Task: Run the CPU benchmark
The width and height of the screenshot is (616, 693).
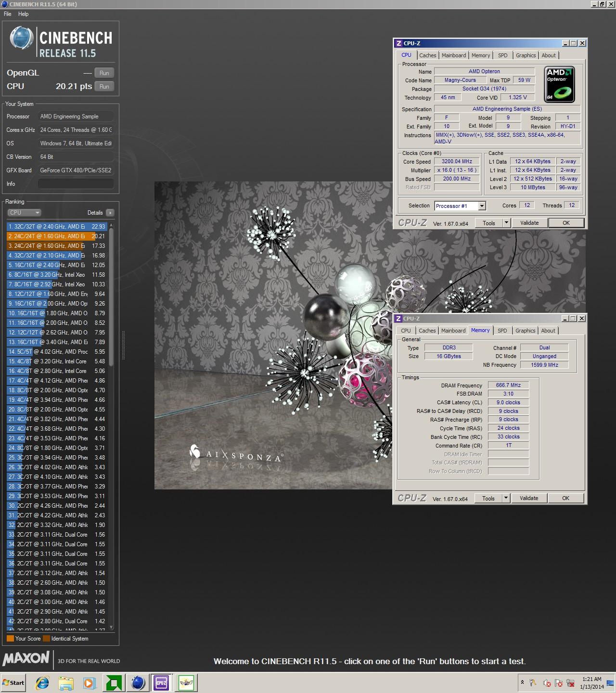Action: (x=104, y=87)
